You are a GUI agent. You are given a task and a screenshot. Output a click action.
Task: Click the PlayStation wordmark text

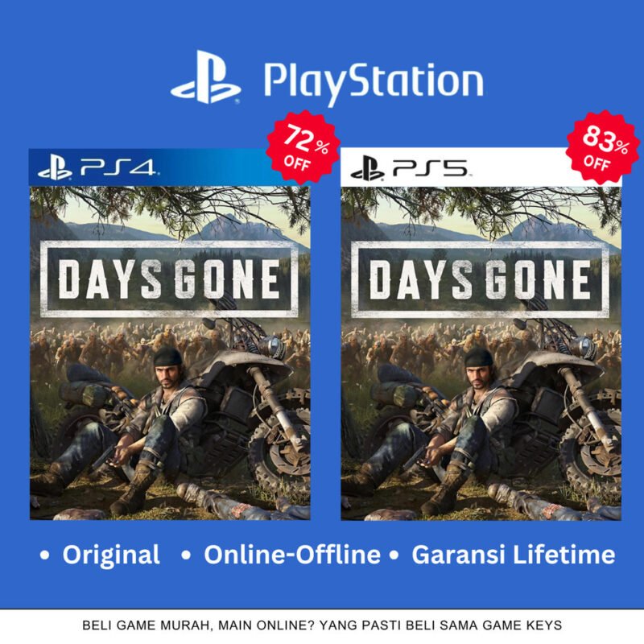[x=374, y=84]
